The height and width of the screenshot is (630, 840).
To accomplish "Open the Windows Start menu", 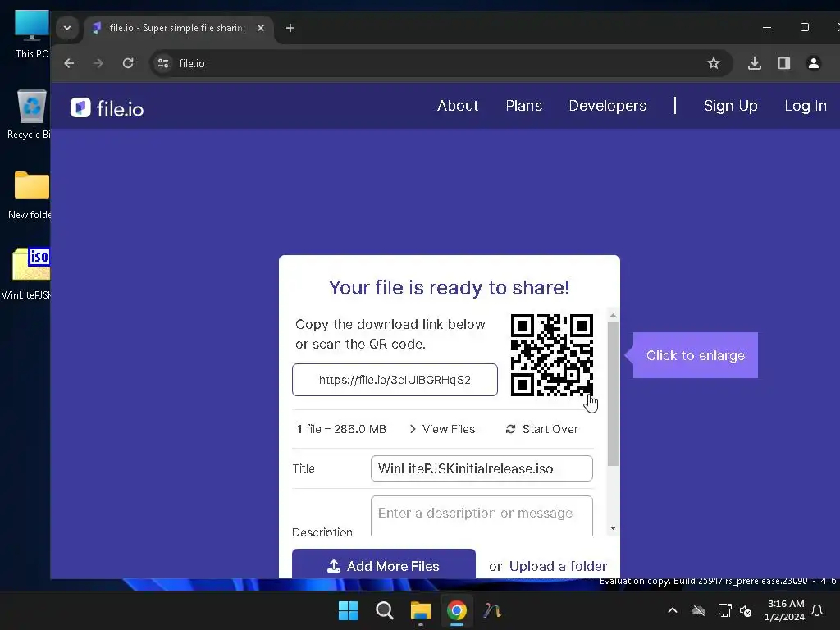I will coord(348,610).
